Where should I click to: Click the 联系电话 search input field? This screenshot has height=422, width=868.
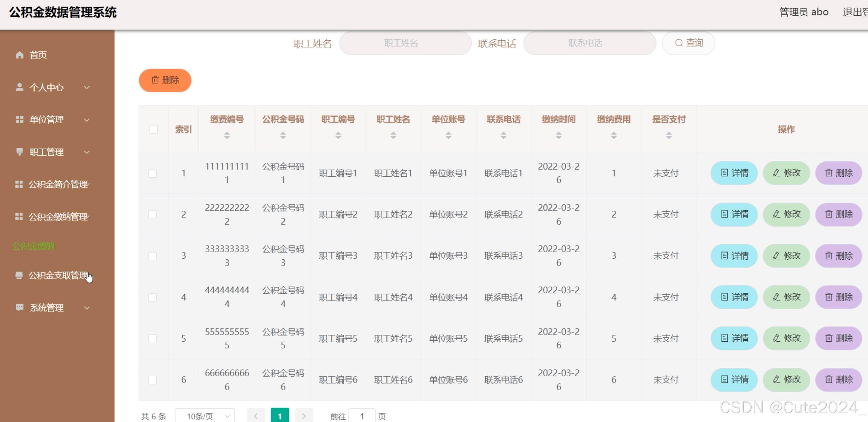pos(589,43)
